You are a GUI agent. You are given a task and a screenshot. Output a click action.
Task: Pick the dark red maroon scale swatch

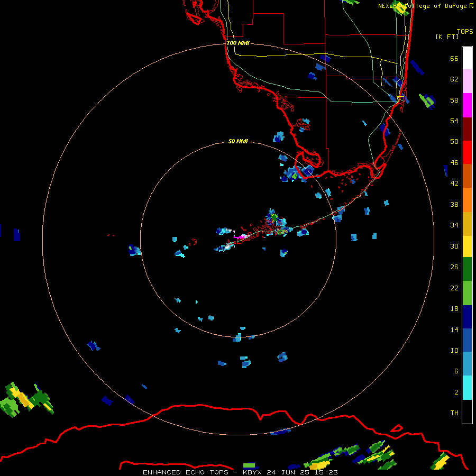(x=467, y=129)
